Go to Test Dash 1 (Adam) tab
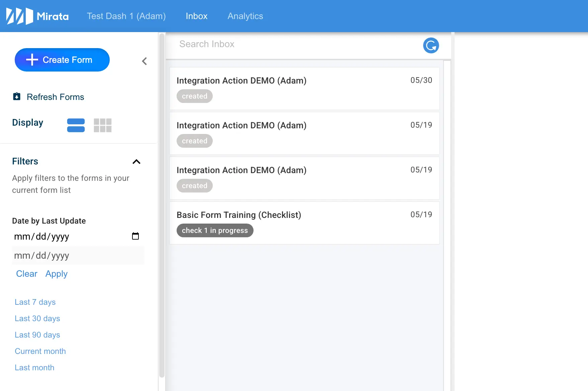Screen dimensions: 588x391 126,16
